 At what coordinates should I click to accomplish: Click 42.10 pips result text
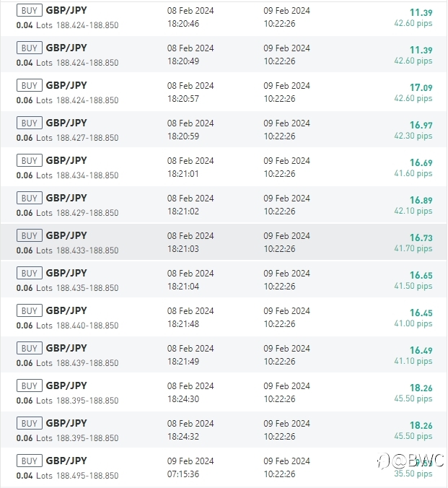tap(413, 211)
